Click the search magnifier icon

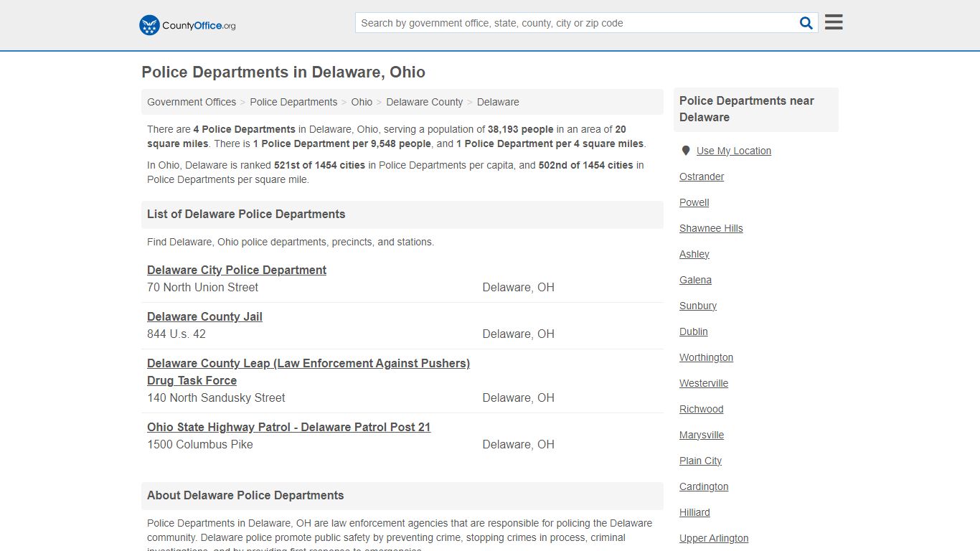[806, 23]
